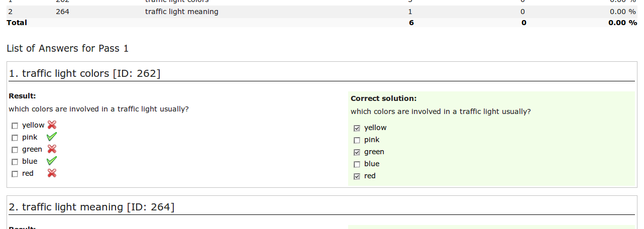Uncheck the green checkbox in Correct solution
The width and height of the screenshot is (644, 229).
pyautogui.click(x=357, y=152)
